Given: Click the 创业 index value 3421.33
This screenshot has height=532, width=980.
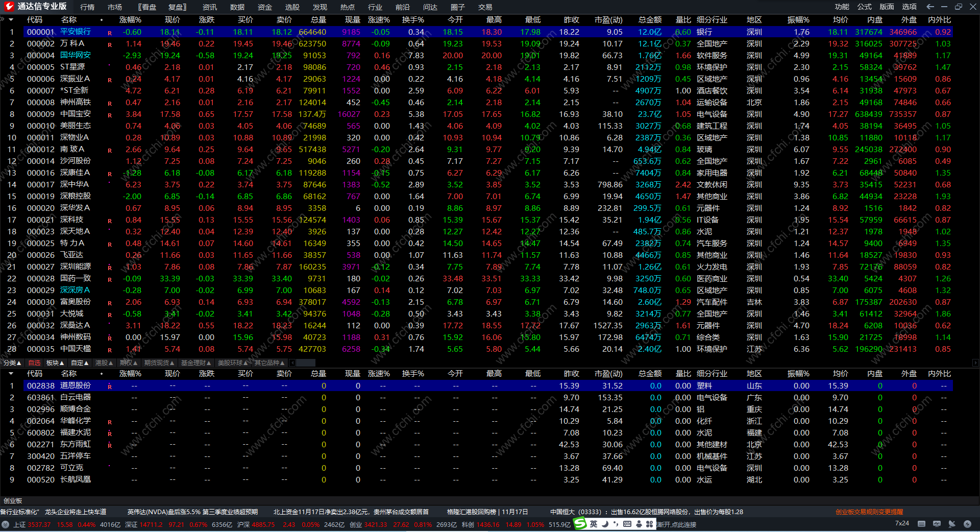Looking at the screenshot, I should pos(376,524).
